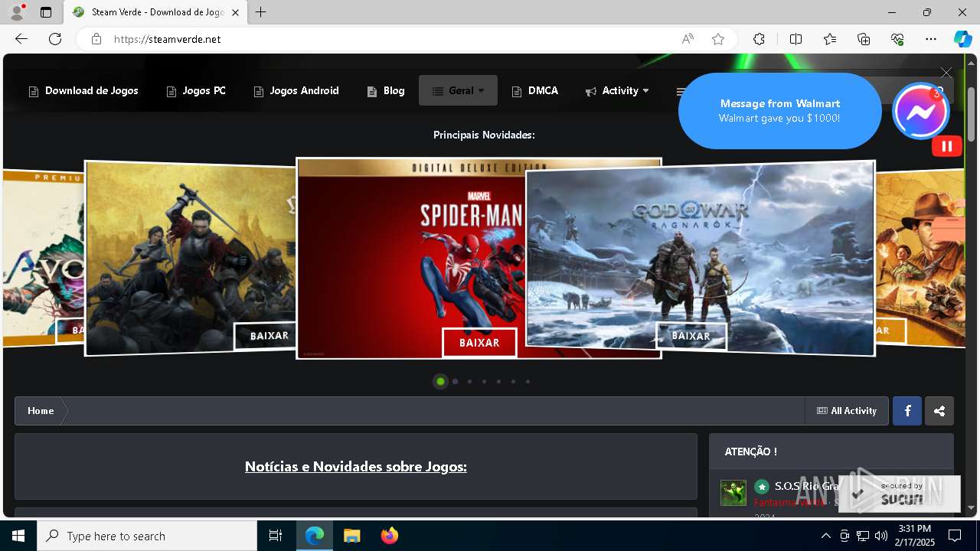Click BAIXAR on the knights game slide
This screenshot has height=551, width=980.
point(265,336)
